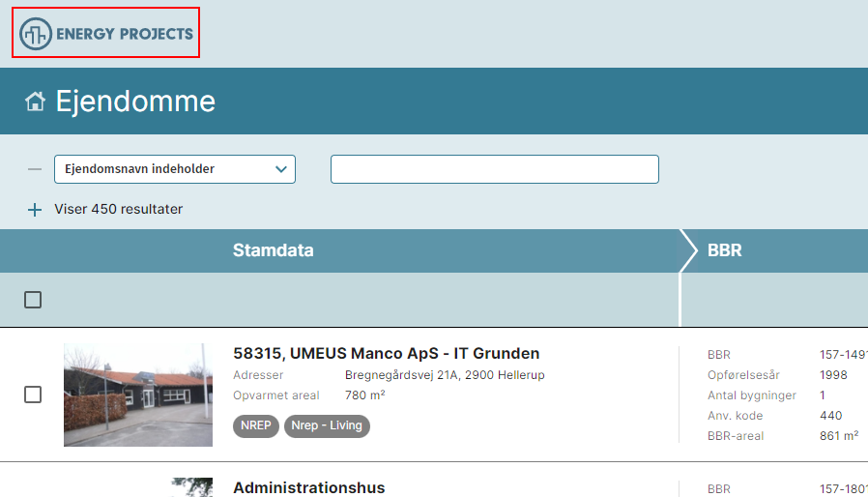The width and height of the screenshot is (868, 497).
Task: Open property 58315, UMEUS Manco ApS - IT Grunden
Action: click(x=386, y=354)
